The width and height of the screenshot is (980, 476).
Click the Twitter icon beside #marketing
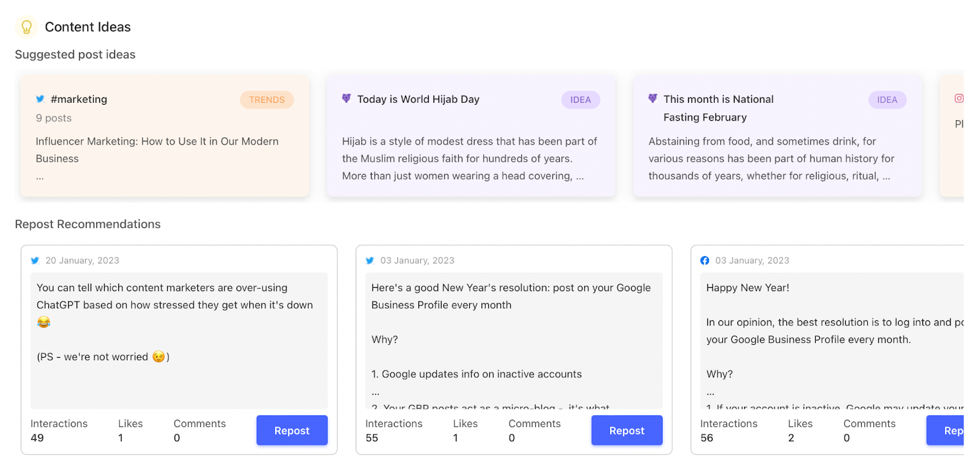(40, 99)
